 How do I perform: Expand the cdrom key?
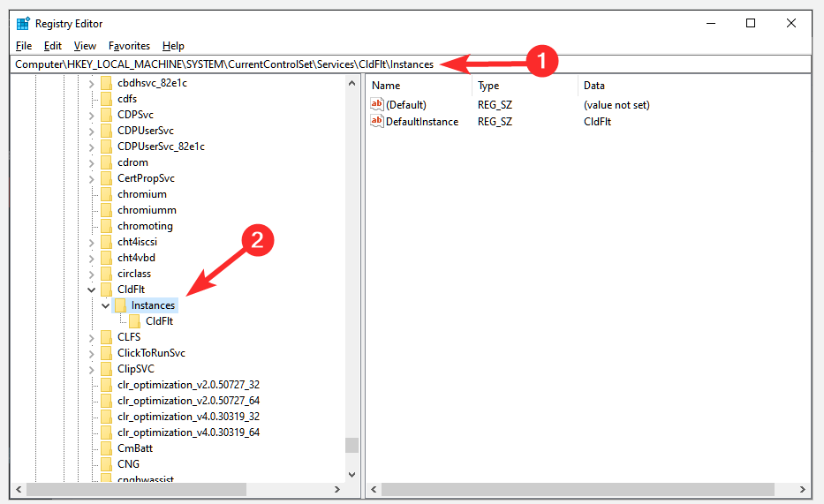point(92,163)
